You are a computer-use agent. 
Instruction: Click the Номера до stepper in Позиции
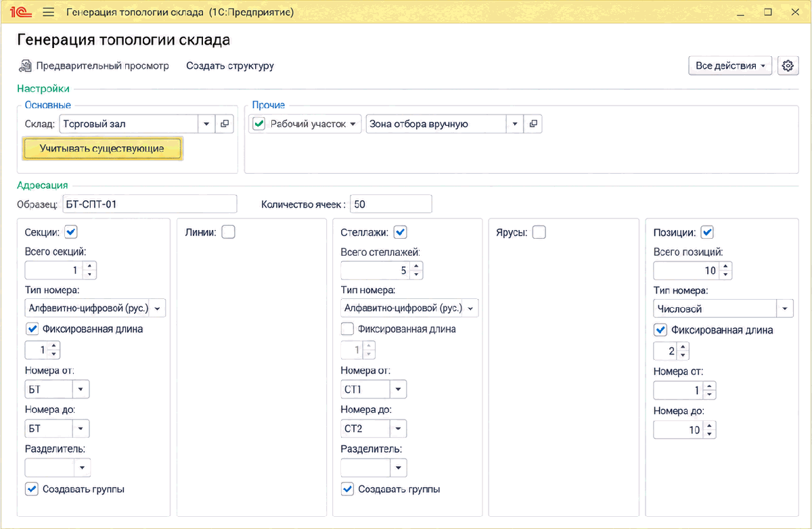709,430
